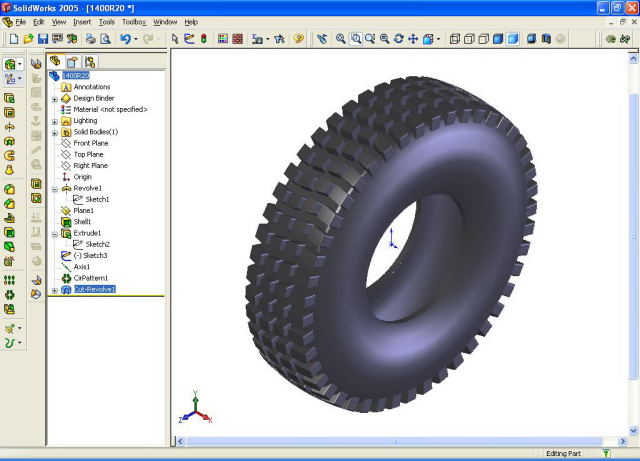Select CirPattern1 in feature tree
This screenshot has height=461, width=640.
click(x=90, y=278)
